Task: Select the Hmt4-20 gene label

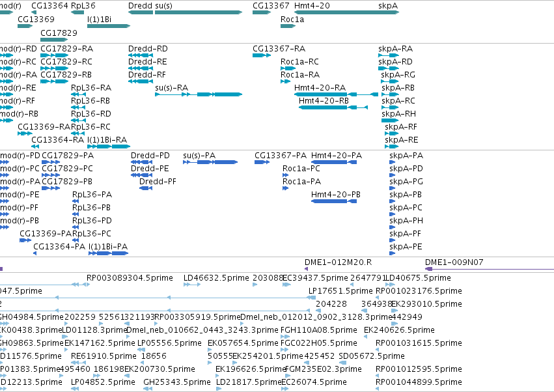Action: [x=312, y=6]
